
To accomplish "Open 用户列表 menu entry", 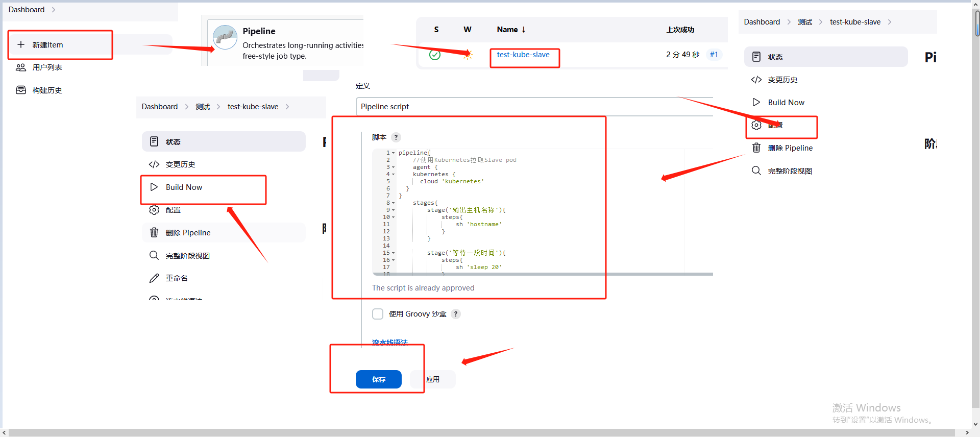I will [47, 67].
